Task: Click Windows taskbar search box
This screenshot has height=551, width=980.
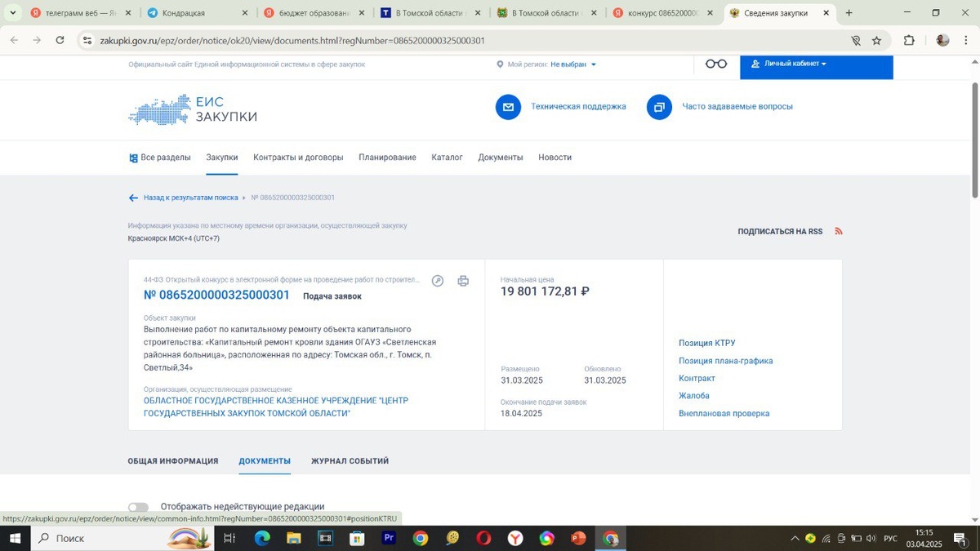Action: (x=122, y=538)
